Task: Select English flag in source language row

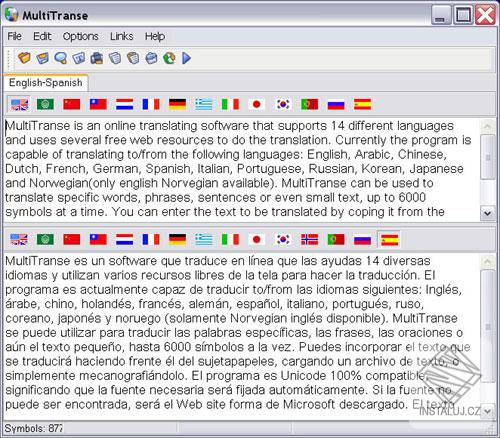Action: (19, 104)
